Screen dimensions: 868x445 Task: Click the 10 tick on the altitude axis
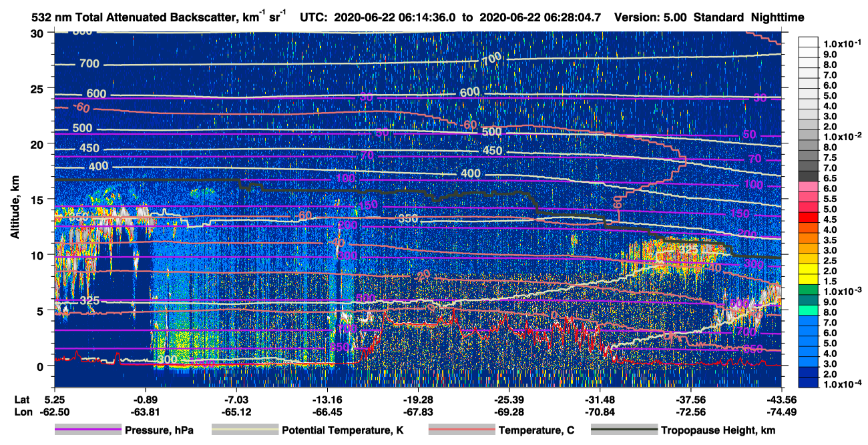tap(38, 255)
